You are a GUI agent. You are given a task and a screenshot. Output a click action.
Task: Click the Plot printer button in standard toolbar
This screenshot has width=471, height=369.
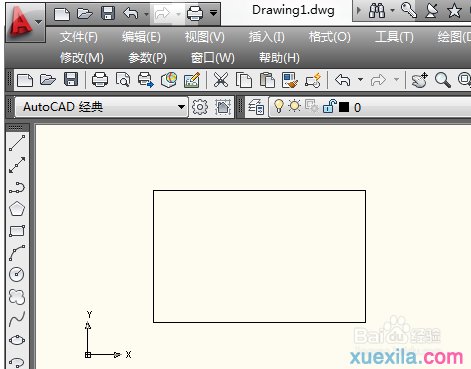click(100, 80)
